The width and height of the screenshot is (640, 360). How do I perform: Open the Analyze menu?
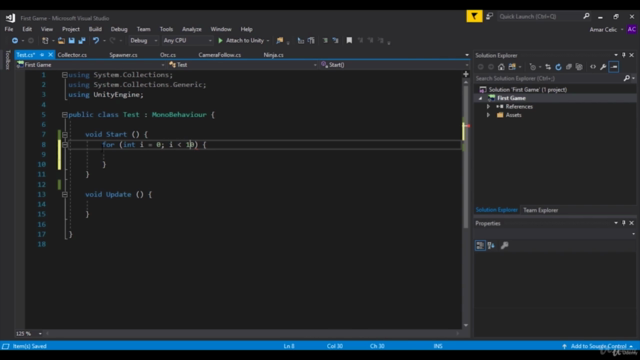(192, 29)
